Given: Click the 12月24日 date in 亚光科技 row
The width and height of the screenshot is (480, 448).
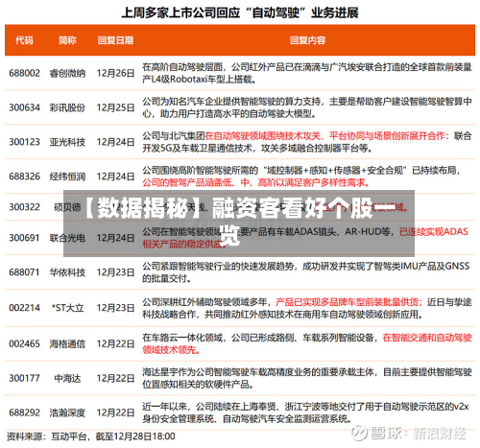Looking at the screenshot, I should (x=115, y=142).
